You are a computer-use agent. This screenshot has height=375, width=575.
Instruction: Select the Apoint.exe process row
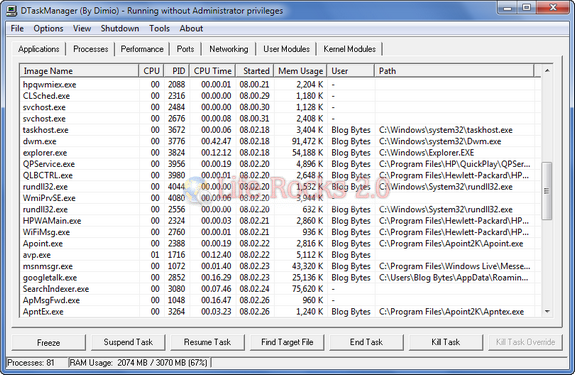pos(280,243)
